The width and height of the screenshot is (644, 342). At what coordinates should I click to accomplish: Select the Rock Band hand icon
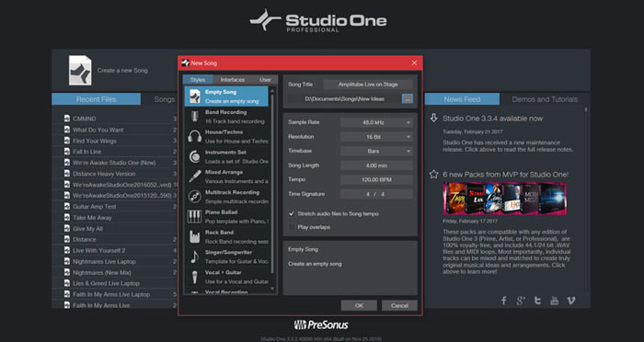(194, 236)
